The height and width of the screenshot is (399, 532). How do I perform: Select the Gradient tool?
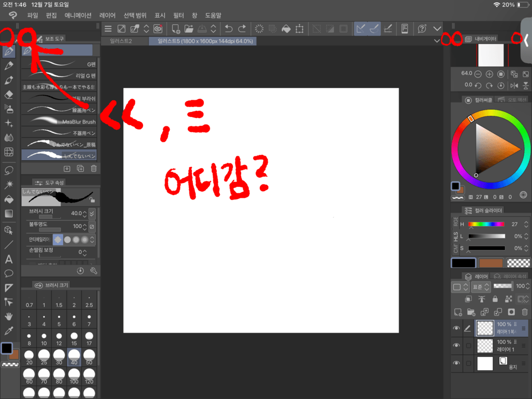coord(9,213)
